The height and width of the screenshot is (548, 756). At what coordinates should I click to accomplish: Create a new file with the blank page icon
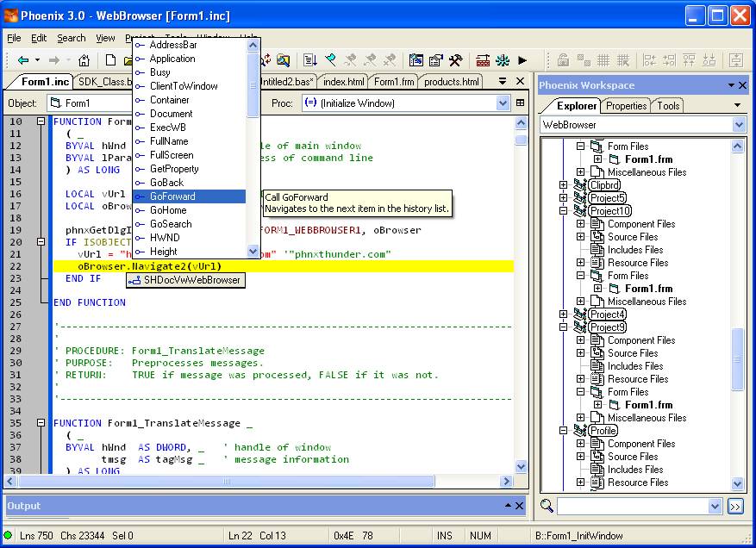point(110,60)
